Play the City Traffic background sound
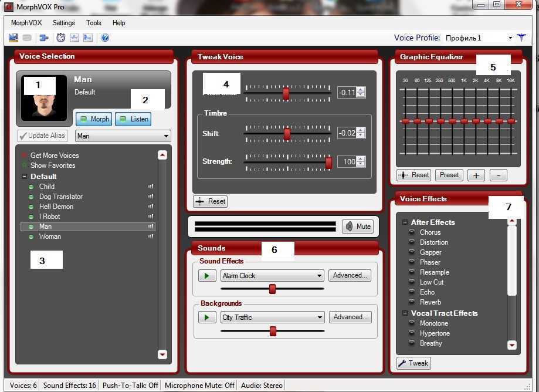This screenshot has width=539, height=392. tap(207, 317)
